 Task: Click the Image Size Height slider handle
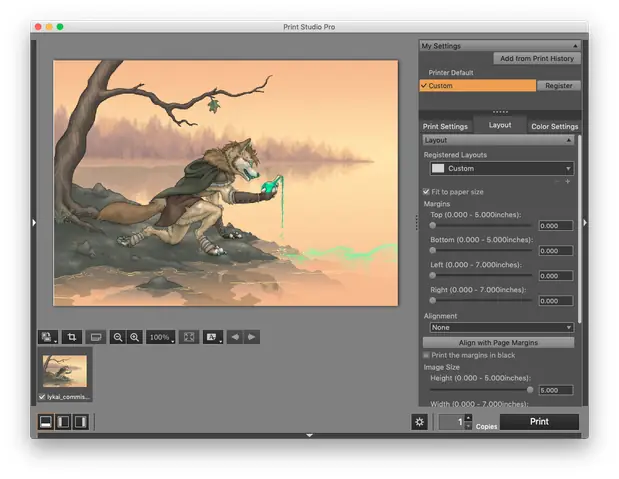[x=530, y=390]
